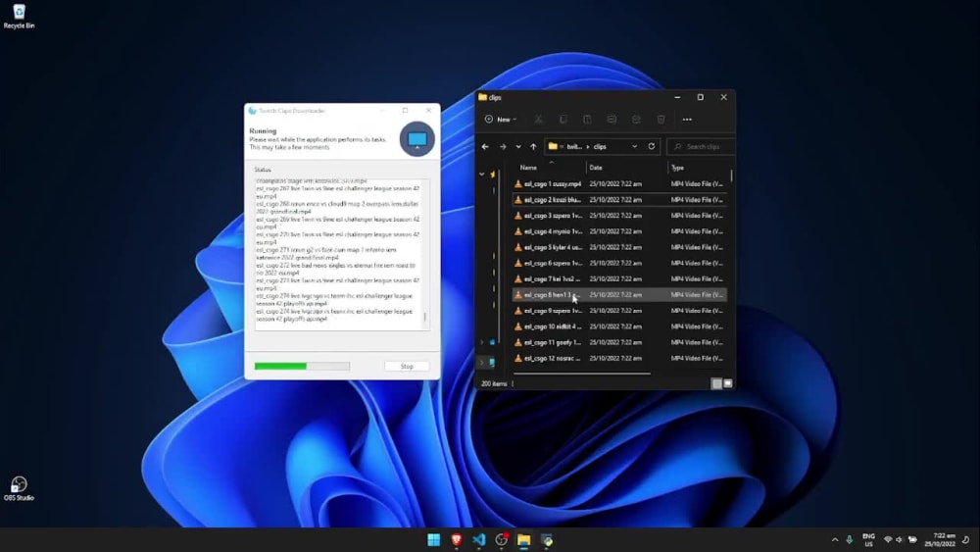Switch Explorer to details view layout
The height and width of the screenshot is (552, 980).
tap(717, 383)
